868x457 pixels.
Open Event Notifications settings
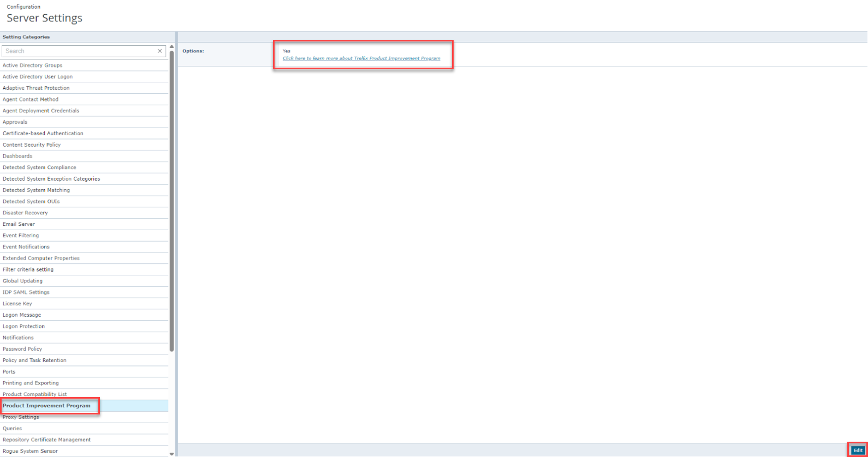pyautogui.click(x=84, y=247)
